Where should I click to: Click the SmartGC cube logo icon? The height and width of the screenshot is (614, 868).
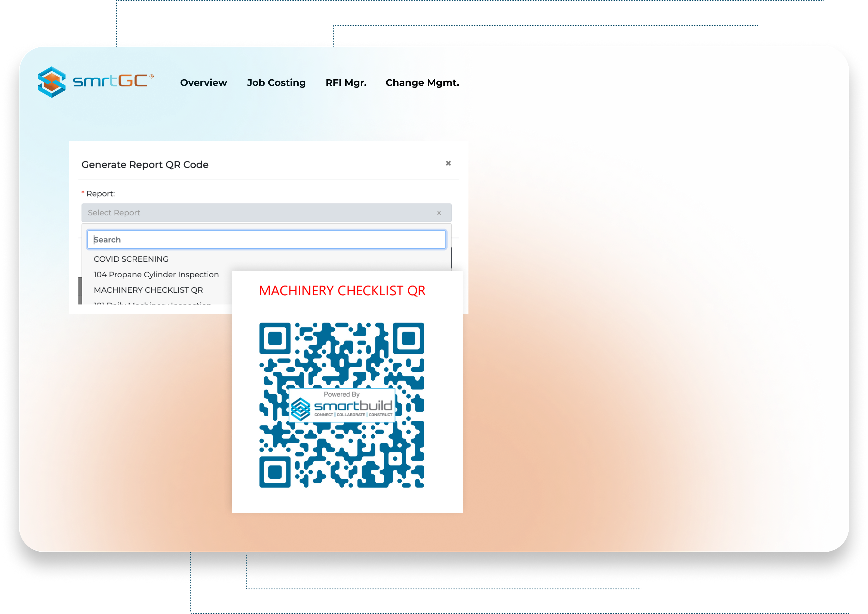tap(52, 82)
